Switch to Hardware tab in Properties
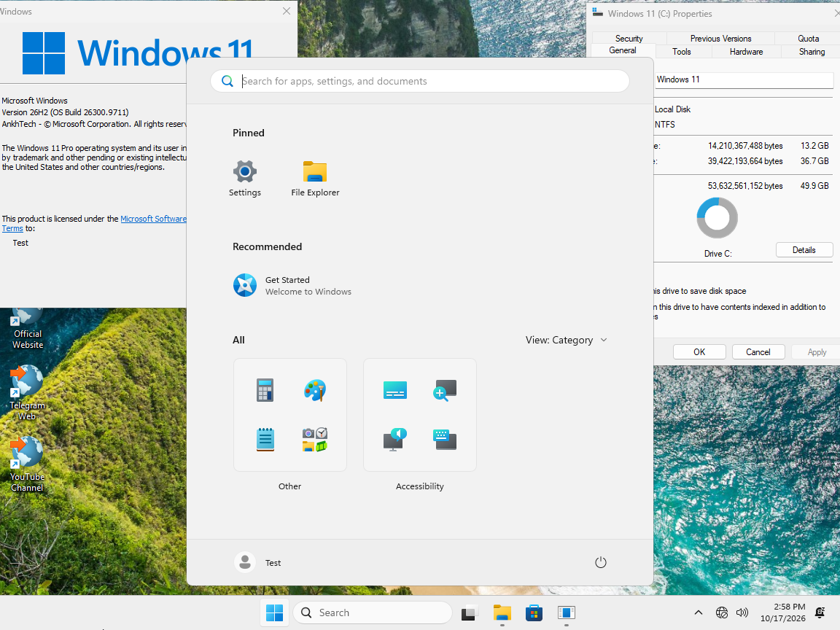The width and height of the screenshot is (840, 630). 746,52
